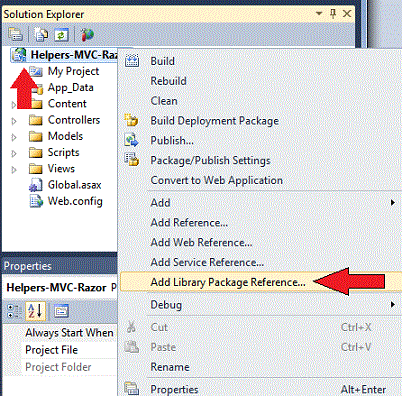Select the Scripts folder

pyautogui.click(x=64, y=153)
